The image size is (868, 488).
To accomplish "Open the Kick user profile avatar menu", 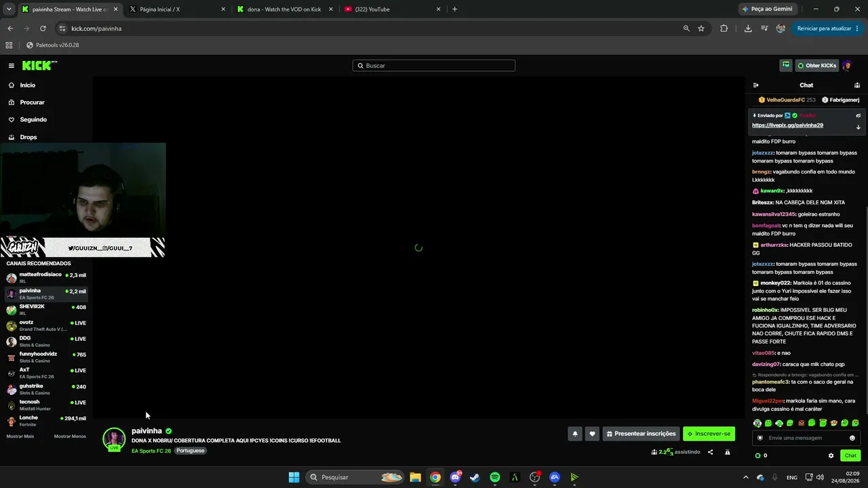I will (847, 66).
